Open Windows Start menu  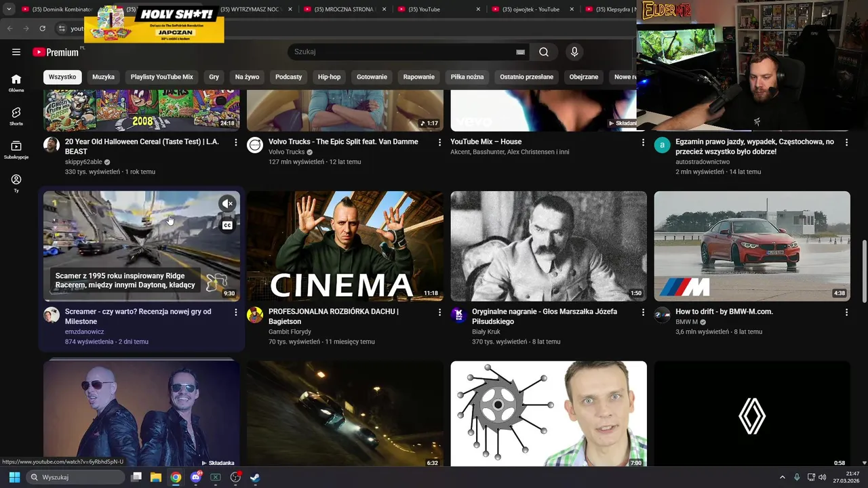14,477
